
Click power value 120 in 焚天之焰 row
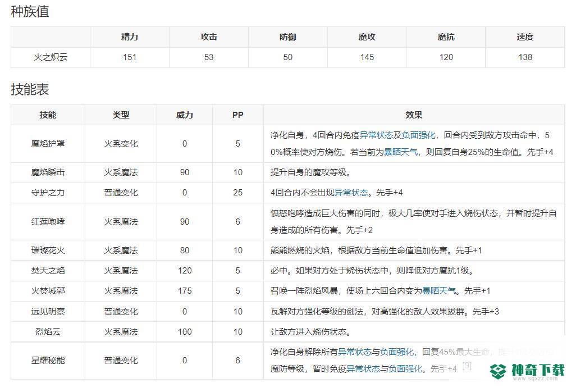click(184, 271)
